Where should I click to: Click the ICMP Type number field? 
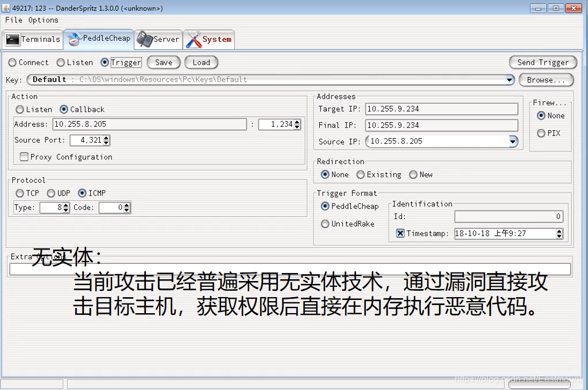[x=51, y=208]
